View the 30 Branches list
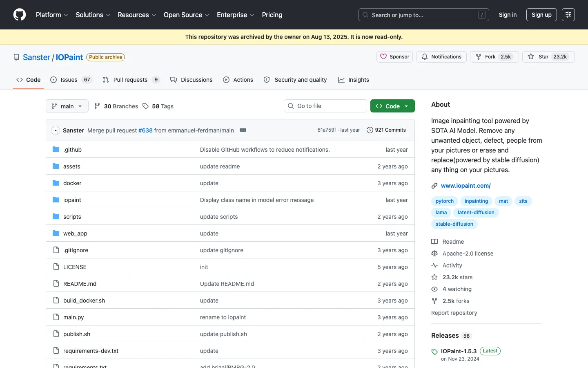 (116, 106)
